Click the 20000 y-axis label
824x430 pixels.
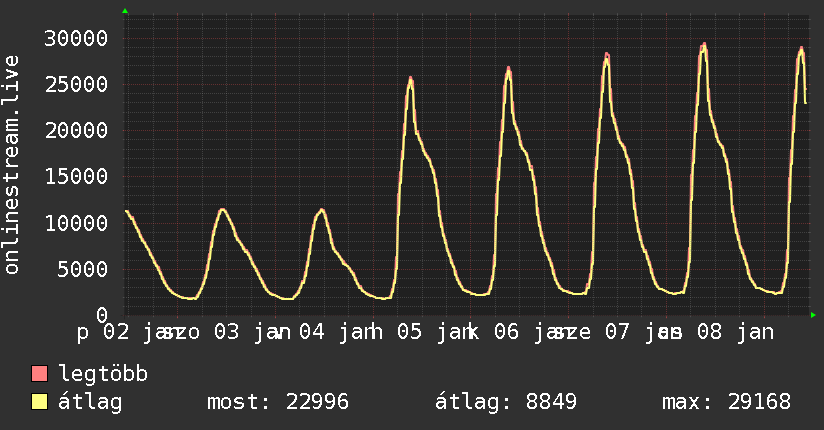tap(76, 131)
